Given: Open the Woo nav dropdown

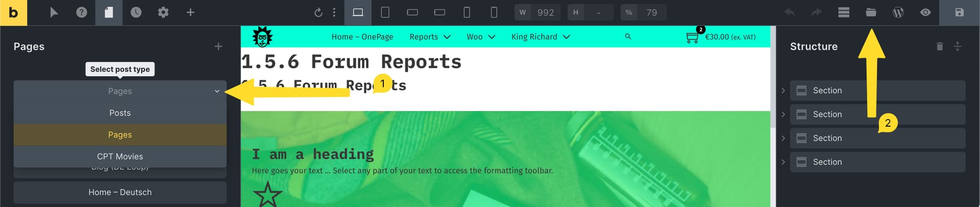Looking at the screenshot, I should (481, 37).
